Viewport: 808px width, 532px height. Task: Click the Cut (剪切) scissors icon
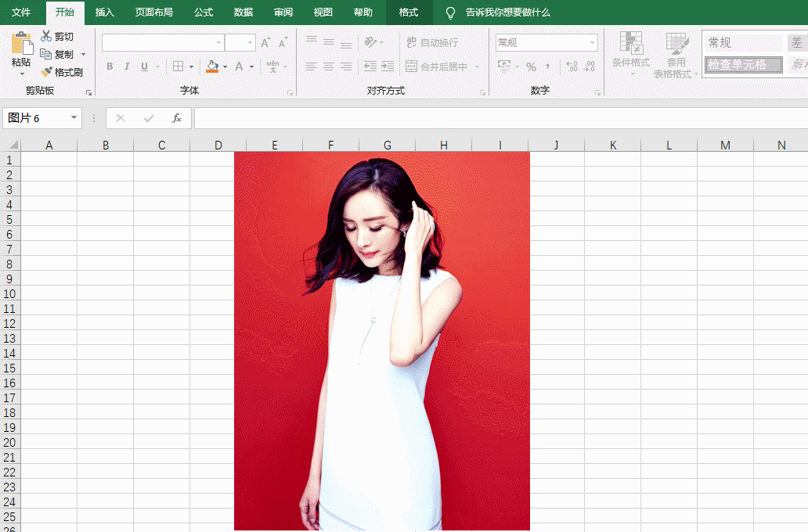(x=47, y=36)
